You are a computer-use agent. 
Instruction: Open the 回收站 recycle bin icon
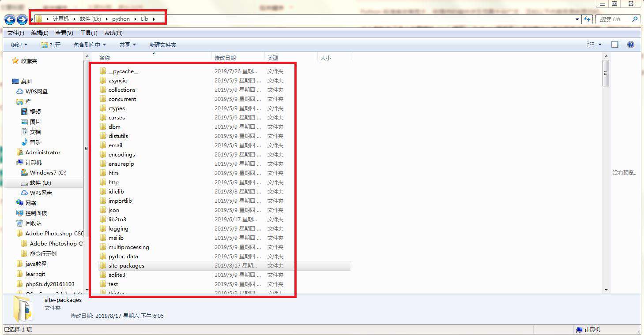20,223
